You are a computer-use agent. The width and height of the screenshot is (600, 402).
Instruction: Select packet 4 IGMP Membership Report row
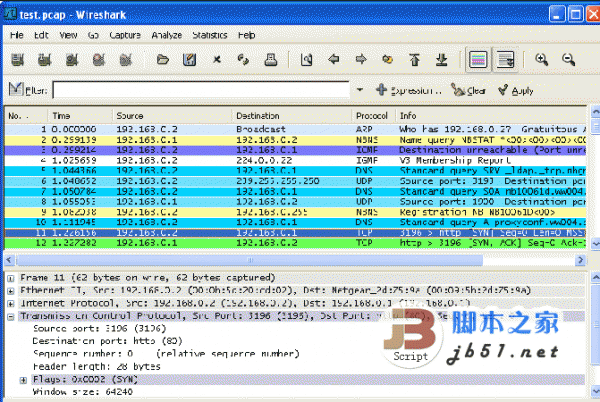coord(295,160)
